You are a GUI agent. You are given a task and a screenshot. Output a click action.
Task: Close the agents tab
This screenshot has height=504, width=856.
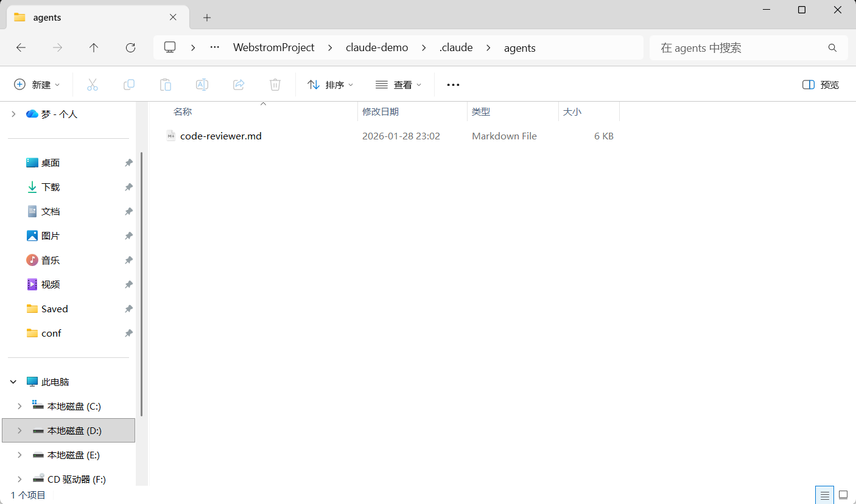point(173,18)
